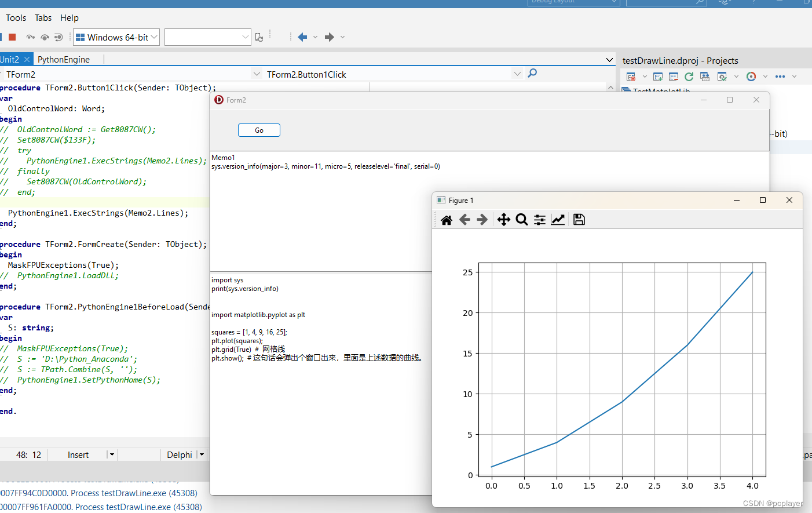Navigate back with blue left arrow
The width and height of the screenshot is (812, 513).
(302, 37)
